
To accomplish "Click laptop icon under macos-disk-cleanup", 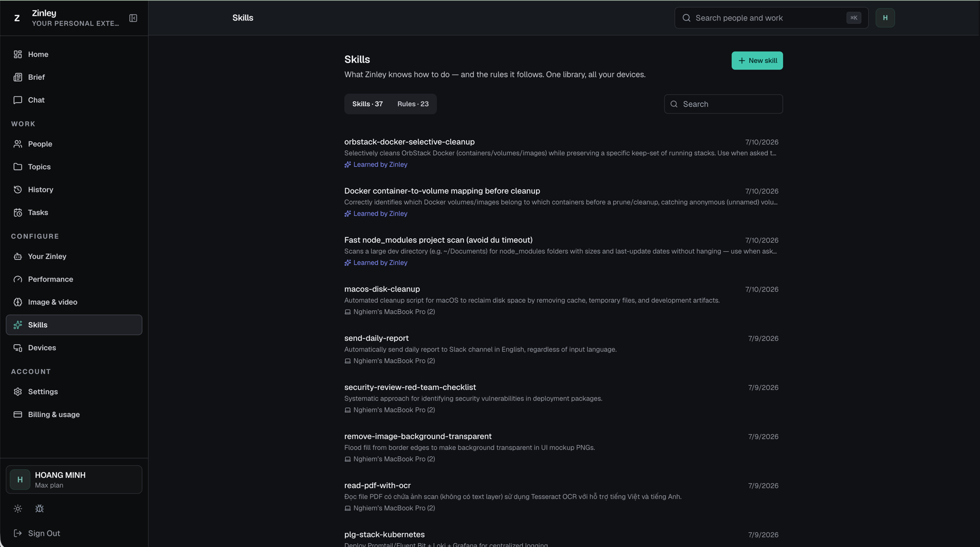I will pos(347,312).
